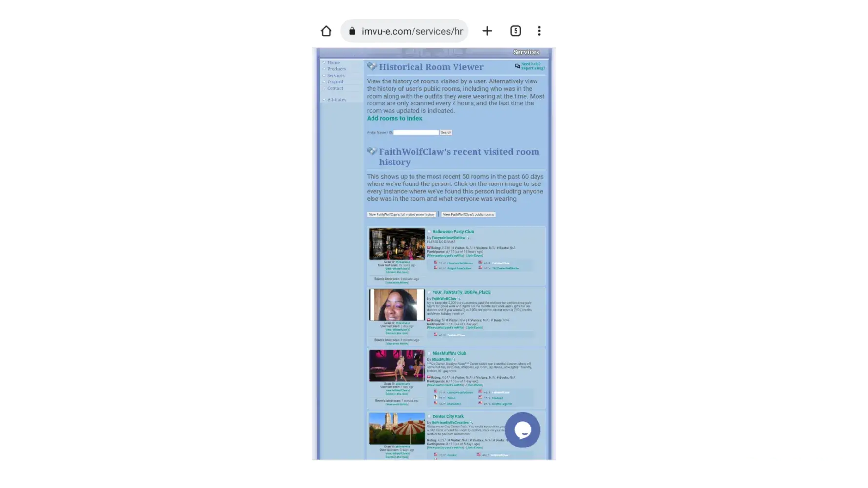
Task: Click Halloween Party Club Scan ID number
Action: pos(403,262)
